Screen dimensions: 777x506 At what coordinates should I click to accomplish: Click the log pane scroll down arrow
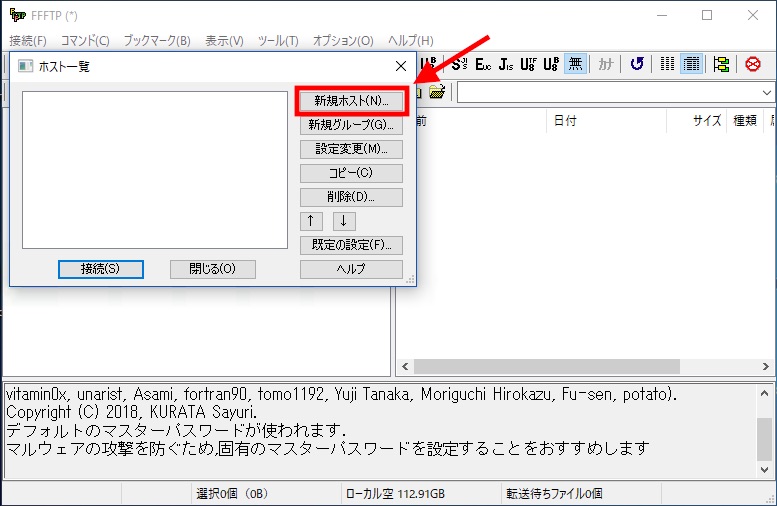point(764,469)
